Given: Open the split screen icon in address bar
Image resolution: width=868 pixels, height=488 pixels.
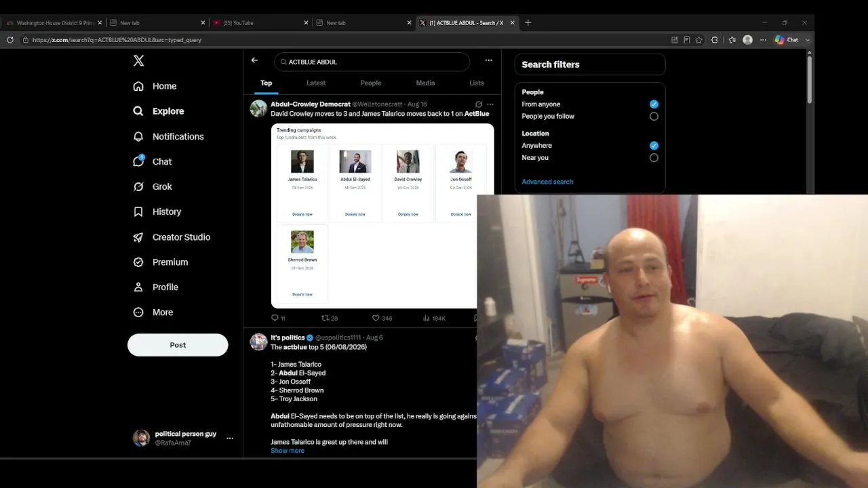Looking at the screenshot, I should point(675,40).
